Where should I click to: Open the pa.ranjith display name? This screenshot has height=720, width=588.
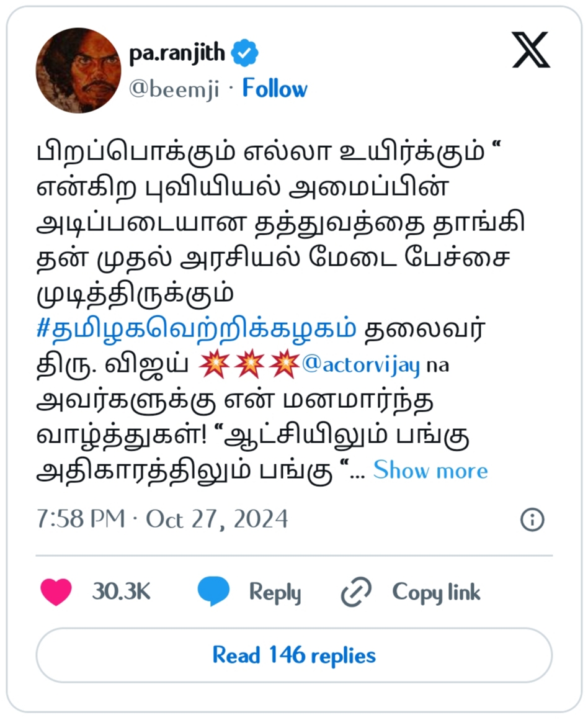[177, 53]
